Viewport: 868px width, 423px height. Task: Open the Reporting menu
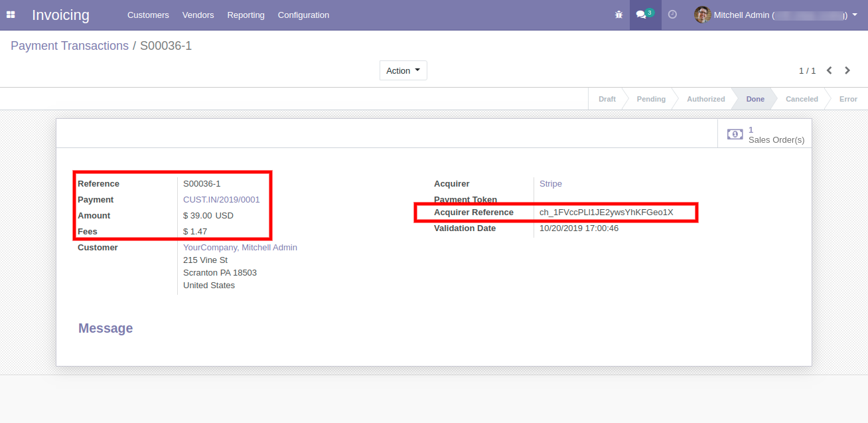pos(246,15)
